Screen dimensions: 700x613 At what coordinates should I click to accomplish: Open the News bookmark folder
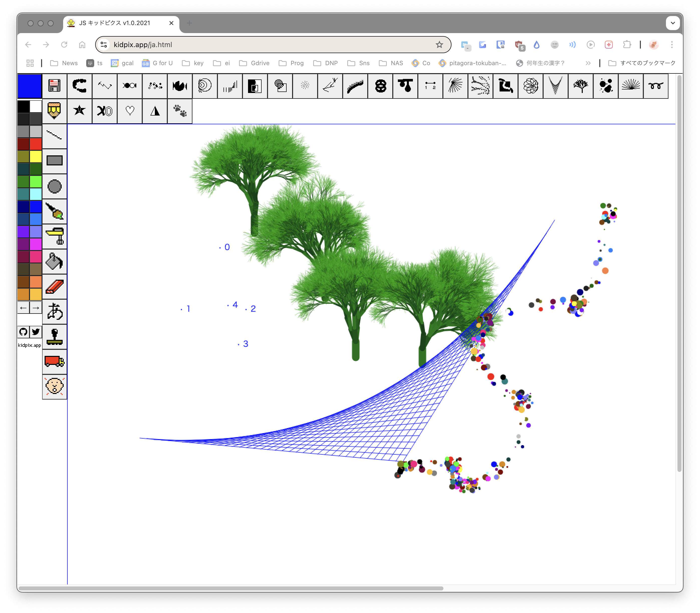pyautogui.click(x=64, y=63)
